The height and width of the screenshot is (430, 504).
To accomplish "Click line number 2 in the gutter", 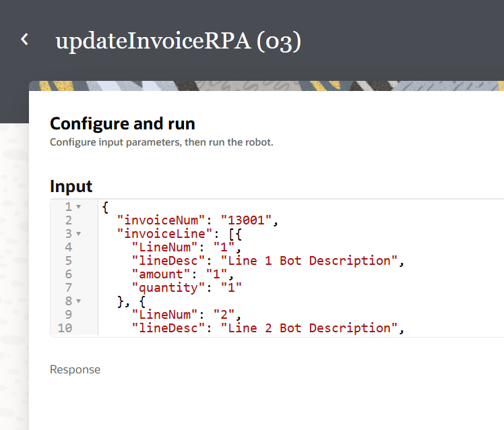I will click(x=68, y=220).
